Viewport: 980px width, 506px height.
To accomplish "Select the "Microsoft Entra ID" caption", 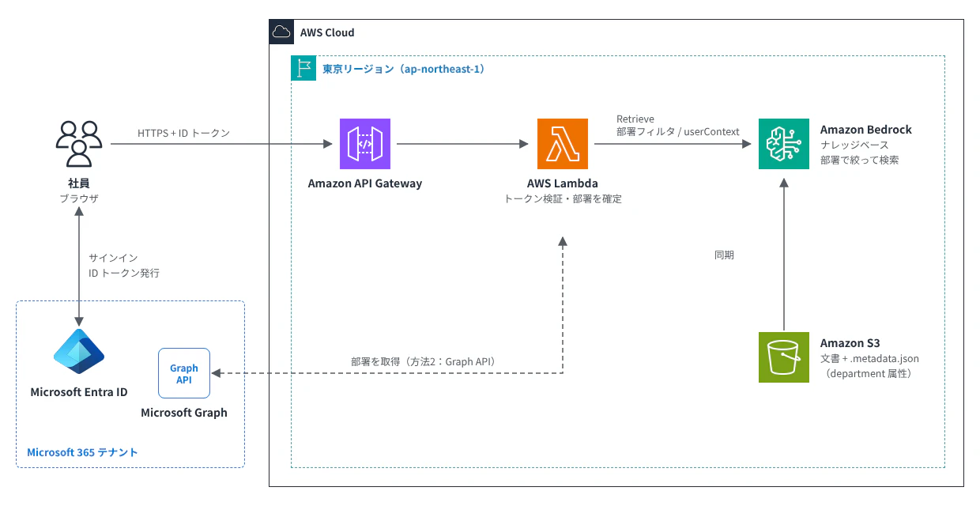I will [79, 392].
